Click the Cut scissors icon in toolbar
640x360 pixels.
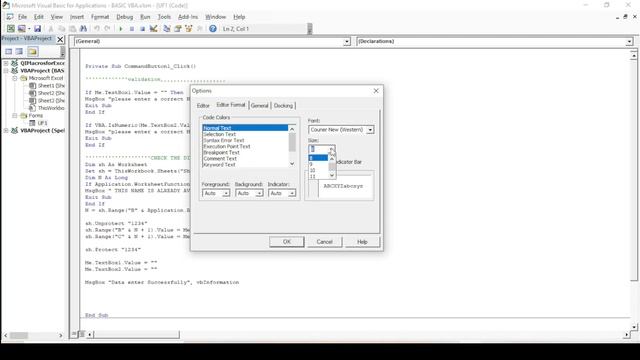click(x=51, y=29)
